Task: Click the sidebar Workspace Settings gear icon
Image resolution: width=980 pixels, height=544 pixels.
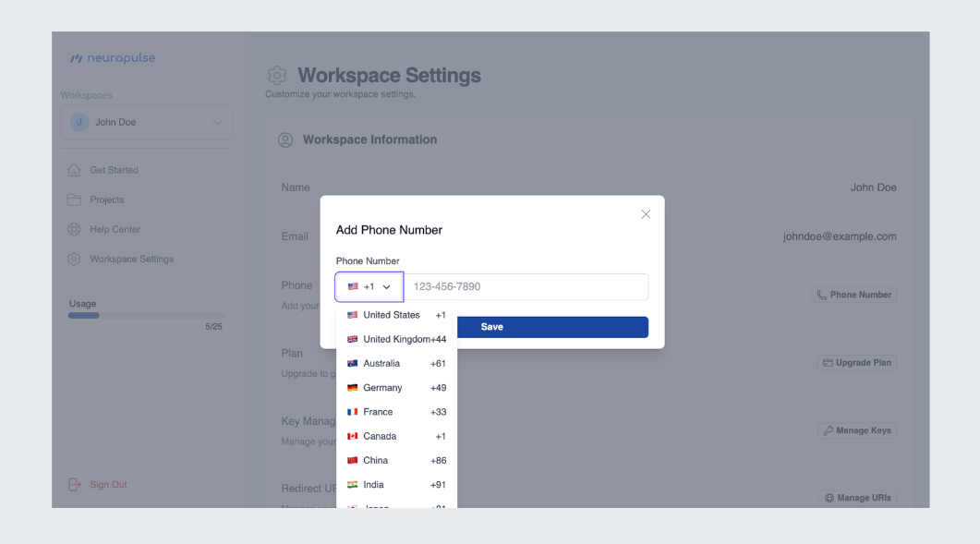Action: pyautogui.click(x=74, y=259)
